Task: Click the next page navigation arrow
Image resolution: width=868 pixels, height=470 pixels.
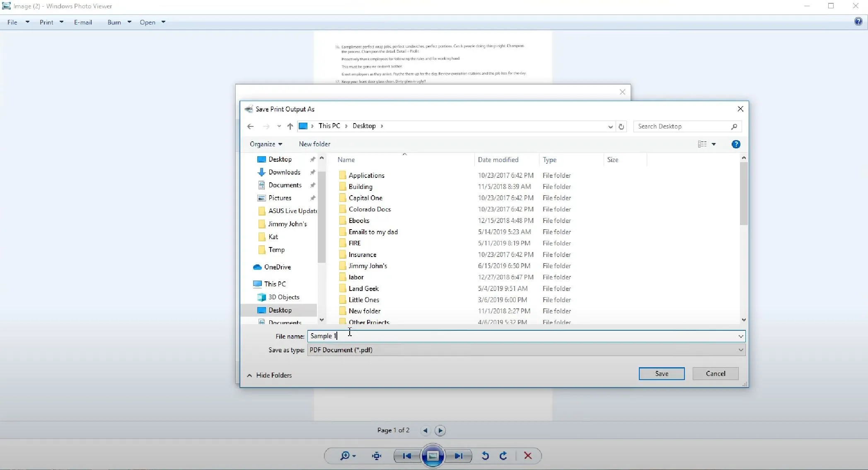Action: (440, 430)
